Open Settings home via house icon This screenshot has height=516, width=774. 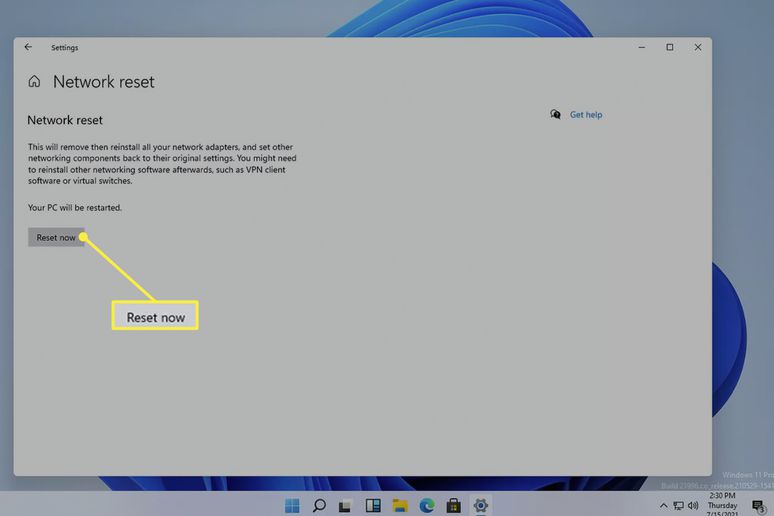(x=34, y=81)
